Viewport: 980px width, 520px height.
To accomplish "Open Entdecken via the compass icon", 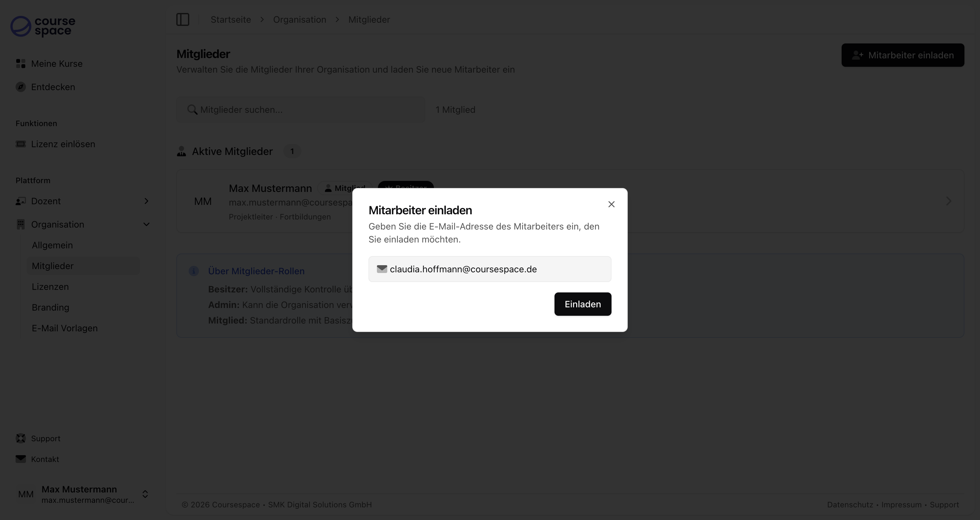I will pyautogui.click(x=20, y=87).
